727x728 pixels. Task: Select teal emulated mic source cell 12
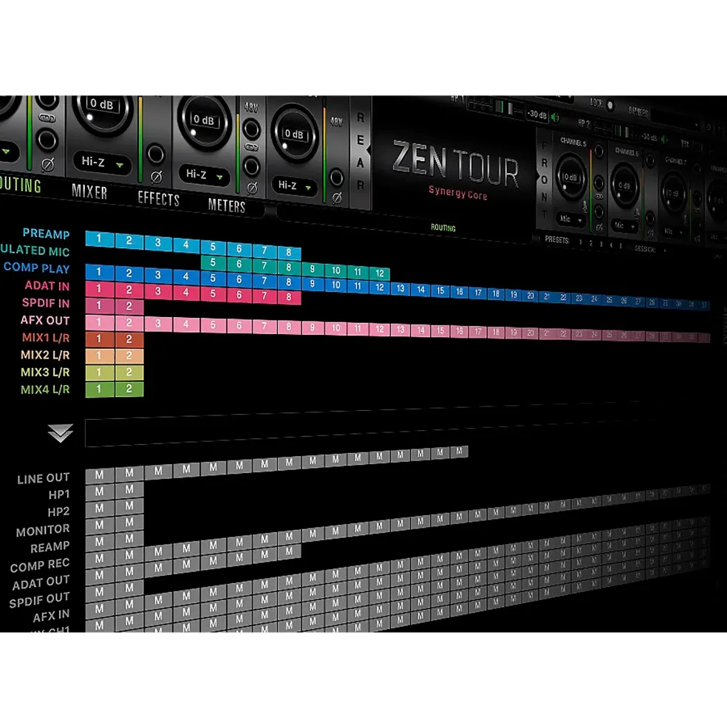click(x=380, y=273)
